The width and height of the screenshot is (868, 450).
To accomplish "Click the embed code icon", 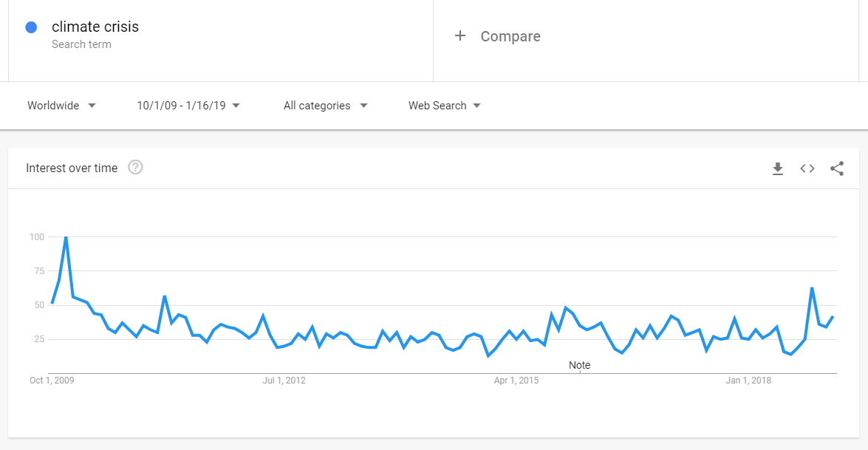I will coord(807,168).
